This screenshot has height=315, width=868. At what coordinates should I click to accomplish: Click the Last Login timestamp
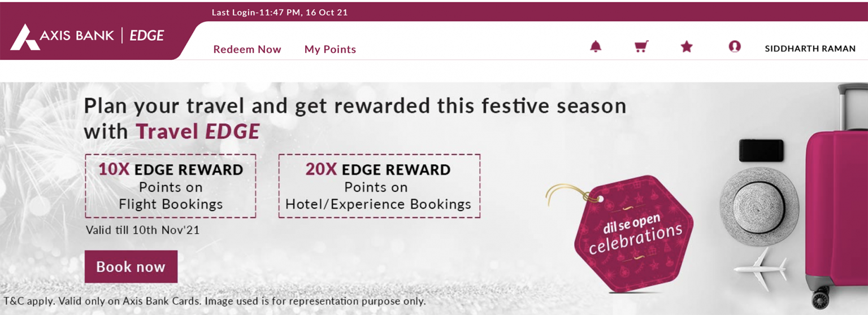coord(279,12)
